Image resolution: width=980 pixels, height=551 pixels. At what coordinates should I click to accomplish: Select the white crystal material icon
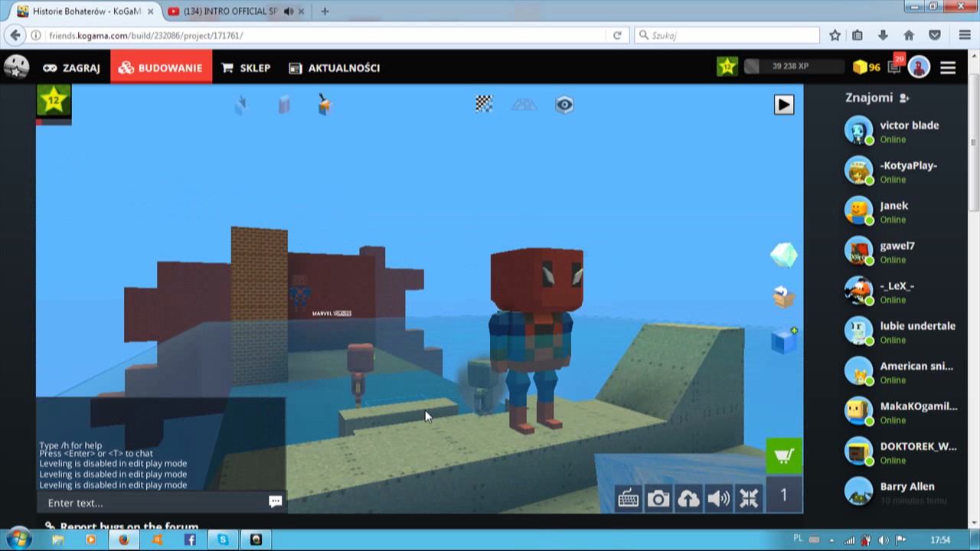783,255
